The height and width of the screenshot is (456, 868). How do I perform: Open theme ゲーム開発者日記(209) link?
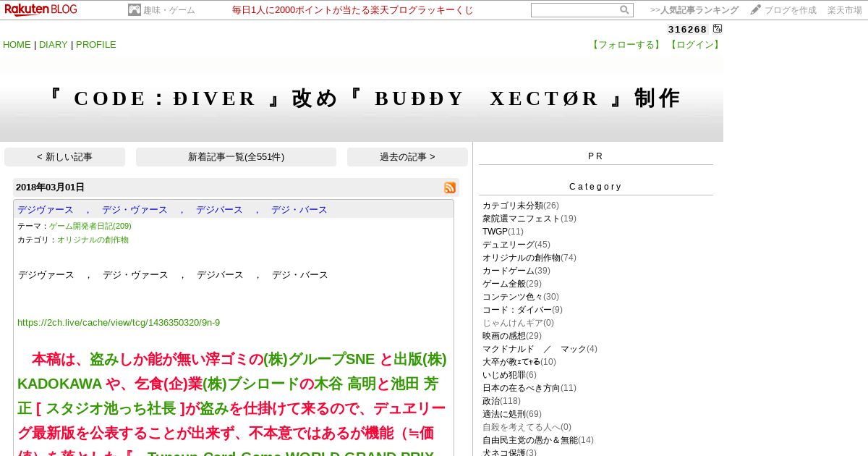[x=90, y=226]
